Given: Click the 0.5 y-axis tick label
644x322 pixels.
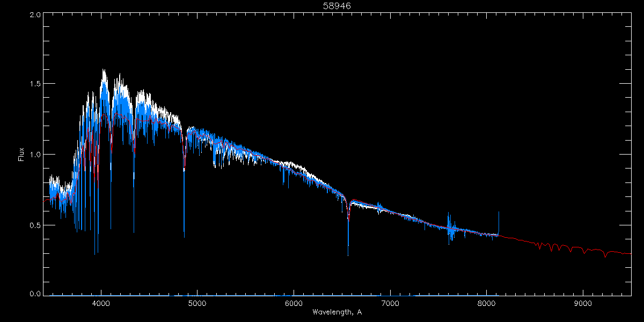Looking at the screenshot, I should (35, 225).
